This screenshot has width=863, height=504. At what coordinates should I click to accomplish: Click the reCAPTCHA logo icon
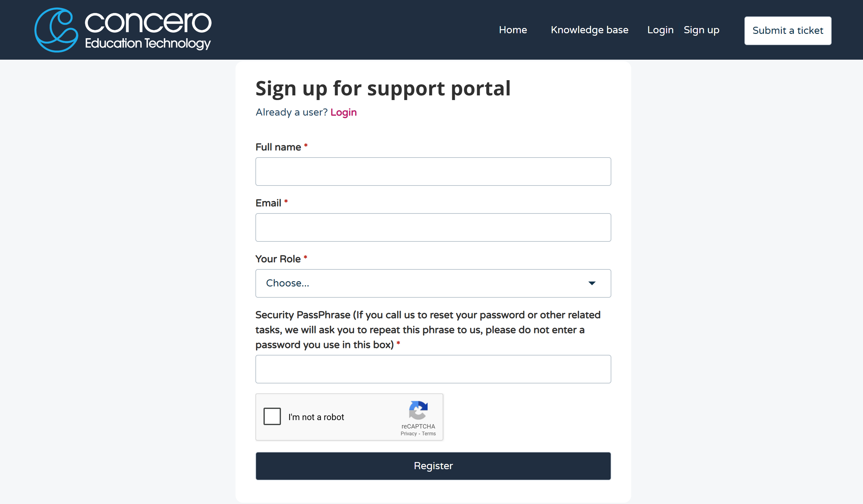tap(418, 410)
